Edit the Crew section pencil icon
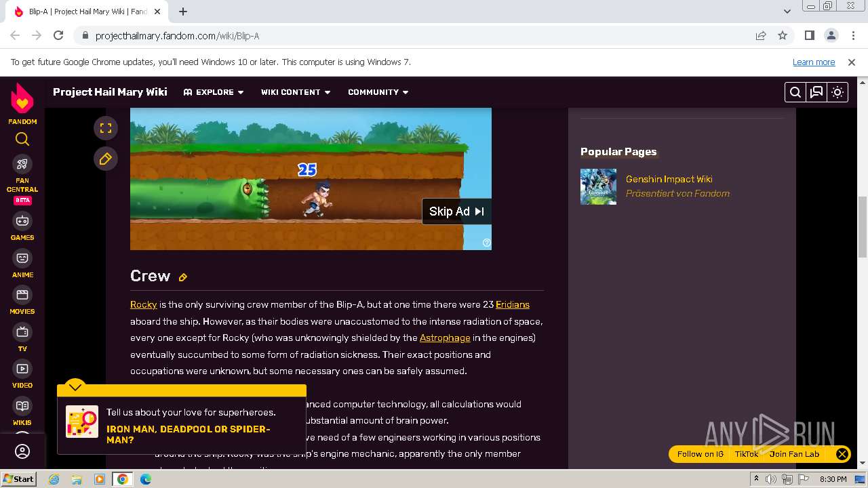 point(182,277)
